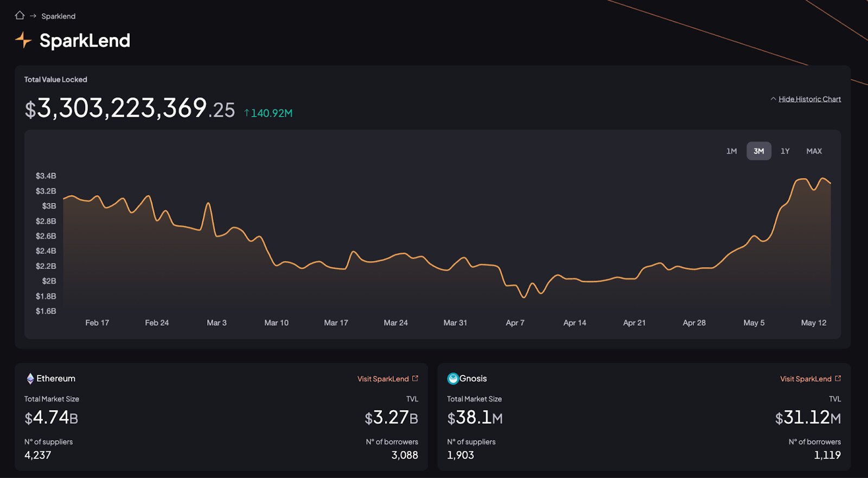868x478 pixels.
Task: Click the Gnosis owl icon
Action: pyautogui.click(x=453, y=379)
